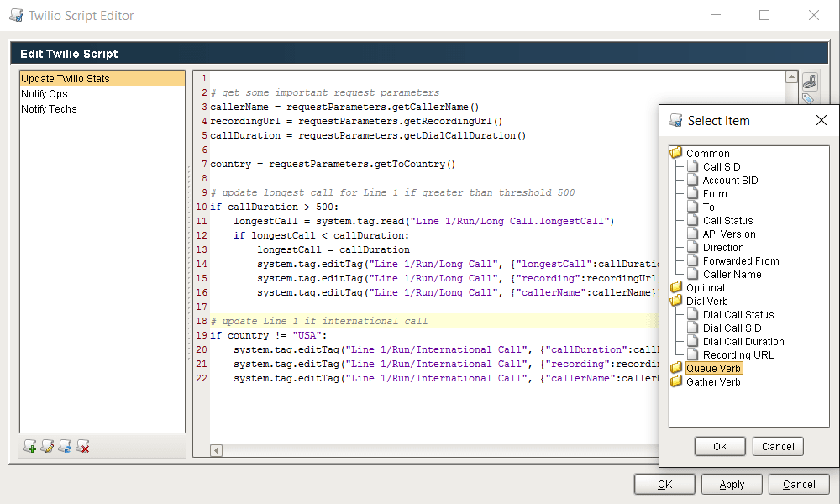Minimize the Twilio Script Editor window
Image resolution: width=840 pixels, height=504 pixels.
tap(715, 15)
